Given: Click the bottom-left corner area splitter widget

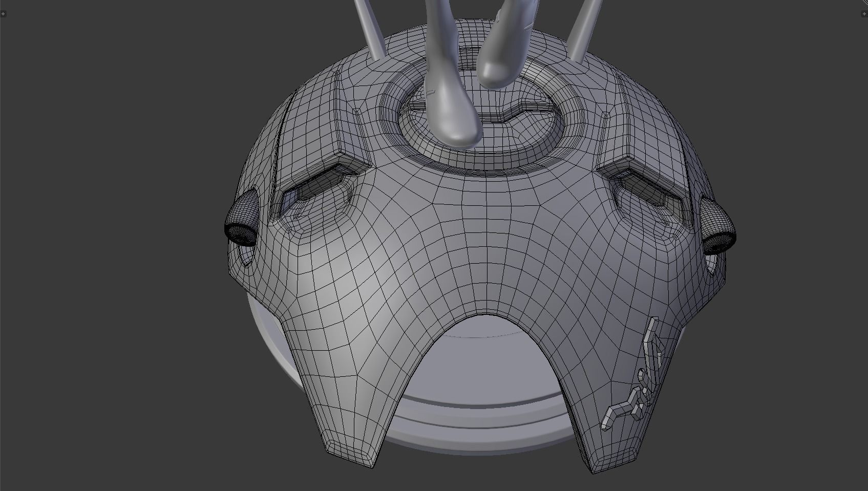Looking at the screenshot, I should tap(3, 488).
